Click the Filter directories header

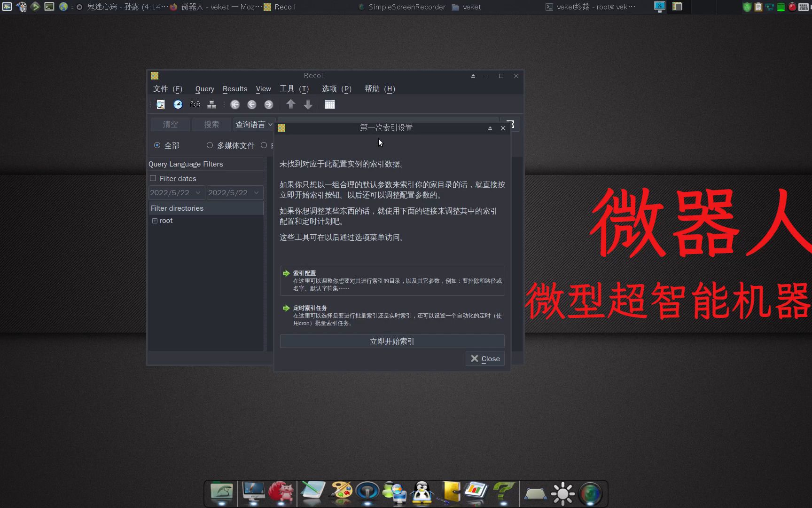coord(206,208)
